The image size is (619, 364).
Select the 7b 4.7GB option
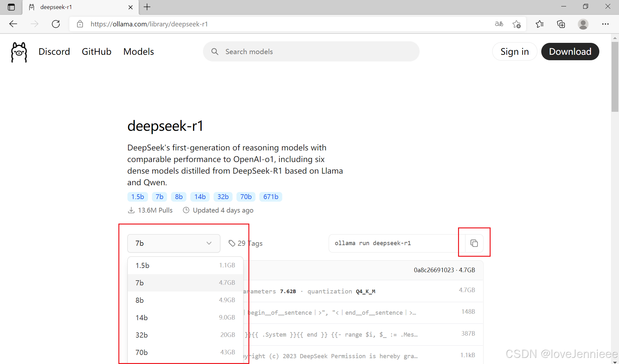click(185, 283)
